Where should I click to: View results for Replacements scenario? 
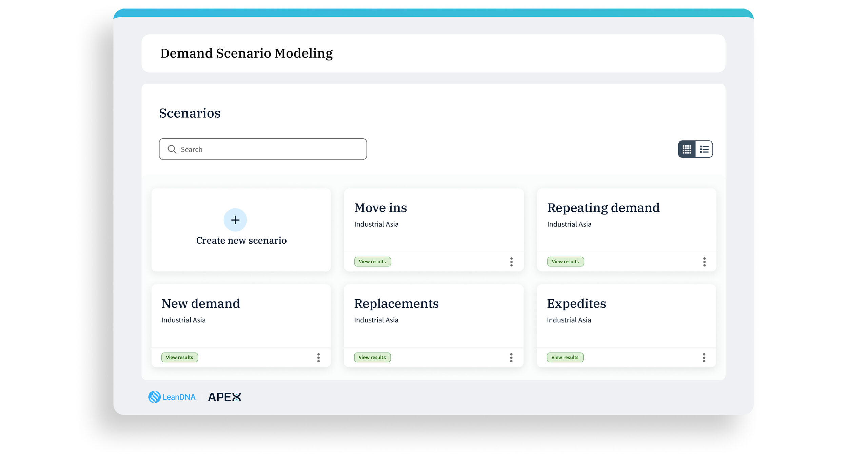click(x=372, y=357)
